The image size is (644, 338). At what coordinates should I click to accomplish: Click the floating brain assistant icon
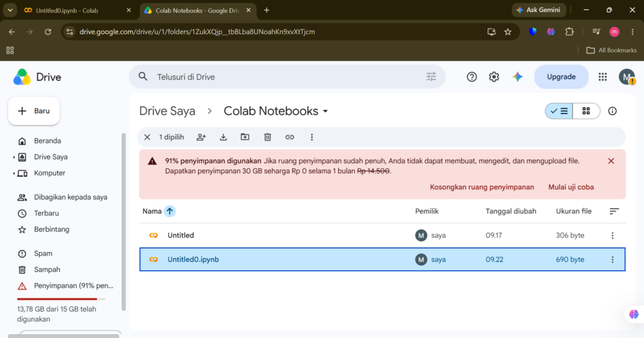(634, 314)
